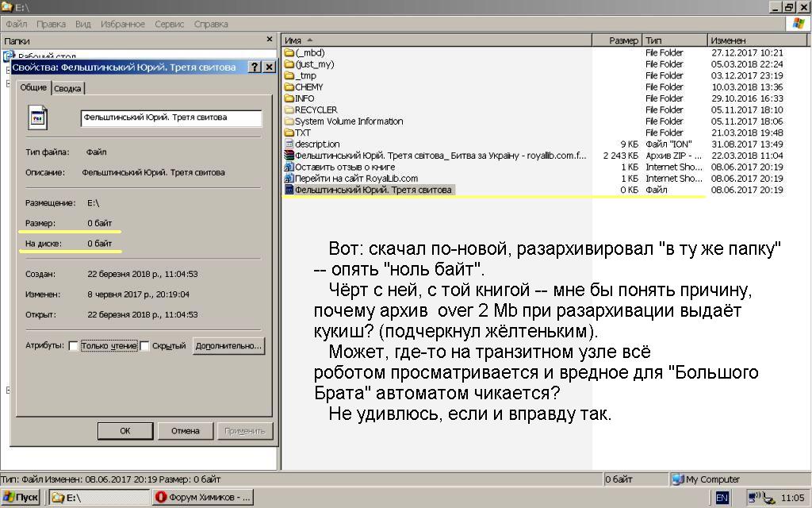Image resolution: width=812 pixels, height=508 pixels.
Task: Click the RECYCLER folder icon
Action: click(289, 110)
